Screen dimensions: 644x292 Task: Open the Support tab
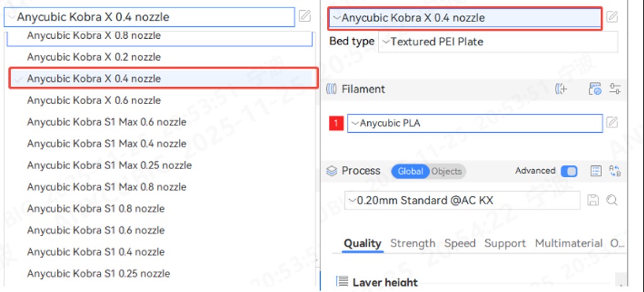point(504,243)
